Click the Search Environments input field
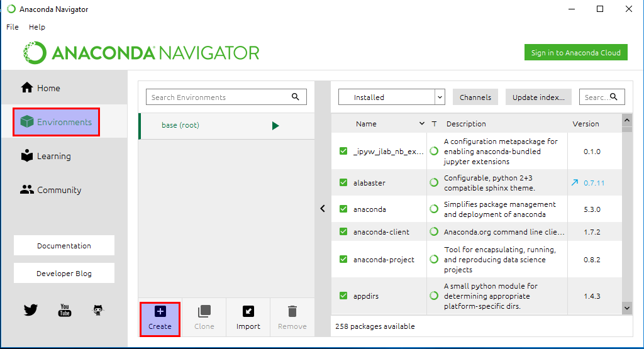644x349 pixels. (x=226, y=97)
